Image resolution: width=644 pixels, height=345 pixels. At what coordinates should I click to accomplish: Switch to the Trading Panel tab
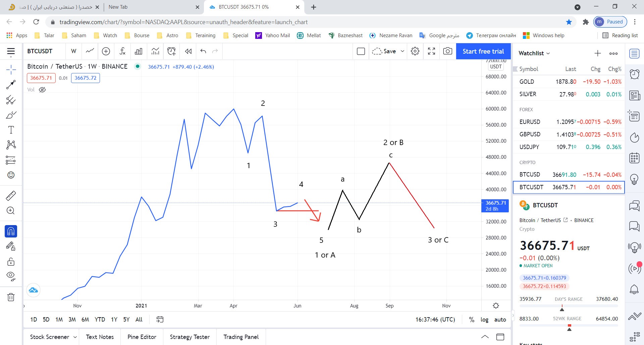(x=241, y=337)
